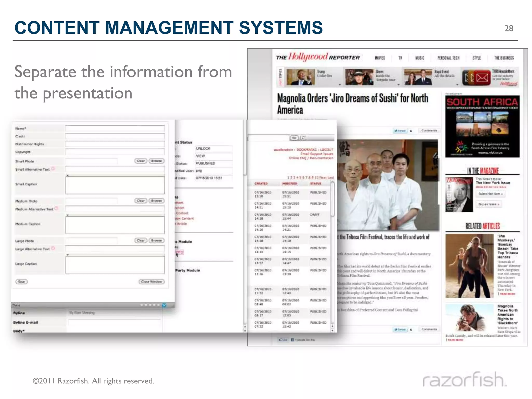532x399 pixels.
Task: Expand the Sheen hot topic dropdown arrow
Action: point(399,84)
